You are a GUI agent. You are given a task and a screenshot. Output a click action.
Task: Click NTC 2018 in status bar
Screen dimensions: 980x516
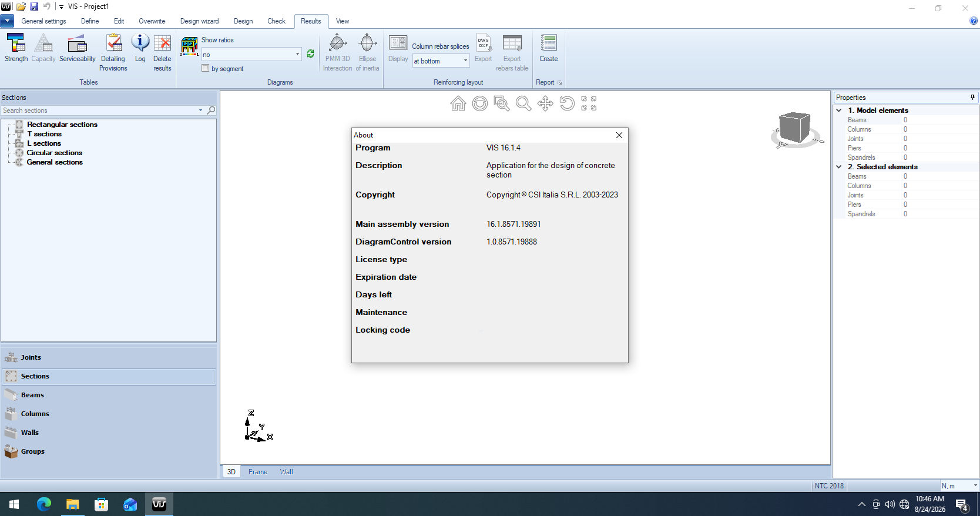point(829,485)
